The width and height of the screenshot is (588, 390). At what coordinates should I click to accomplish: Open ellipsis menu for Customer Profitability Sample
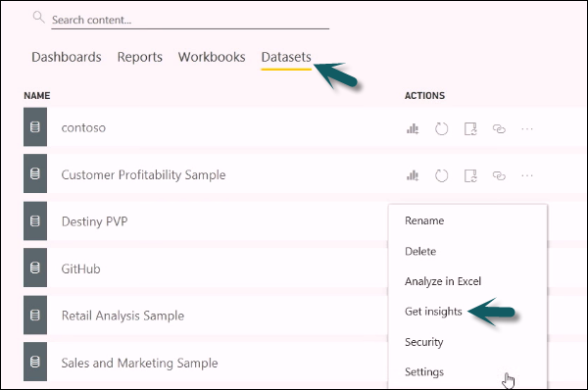coord(527,175)
